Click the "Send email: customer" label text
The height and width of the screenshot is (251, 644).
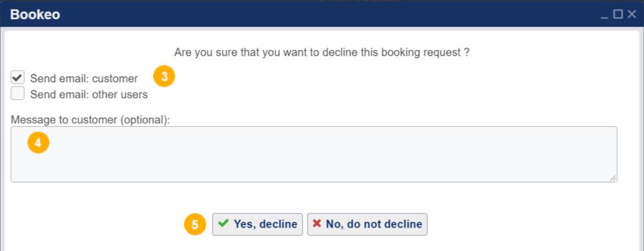pyautogui.click(x=84, y=78)
